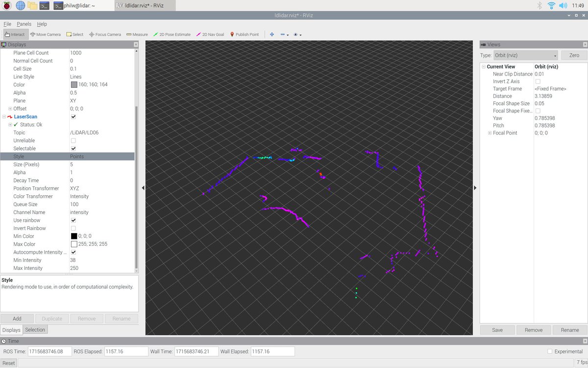The height and width of the screenshot is (368, 588).
Task: Pick the Measure tool
Action: point(137,34)
